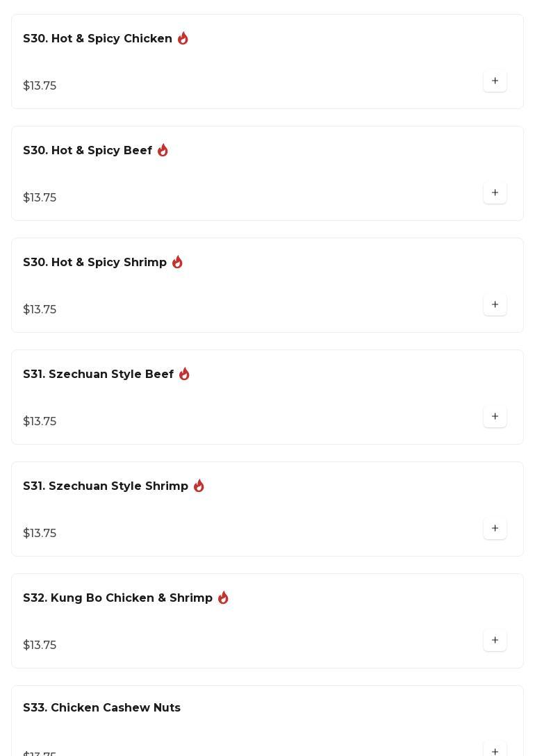Click the flame icon next to Szechuan Style Shrimp
The width and height of the screenshot is (535, 756).
click(x=199, y=486)
